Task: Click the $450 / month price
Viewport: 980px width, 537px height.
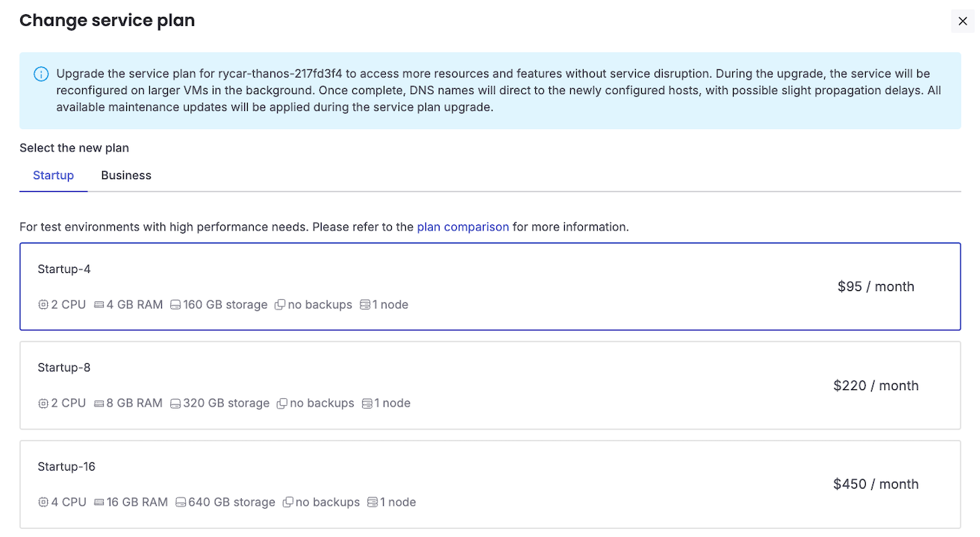Action: point(876,484)
